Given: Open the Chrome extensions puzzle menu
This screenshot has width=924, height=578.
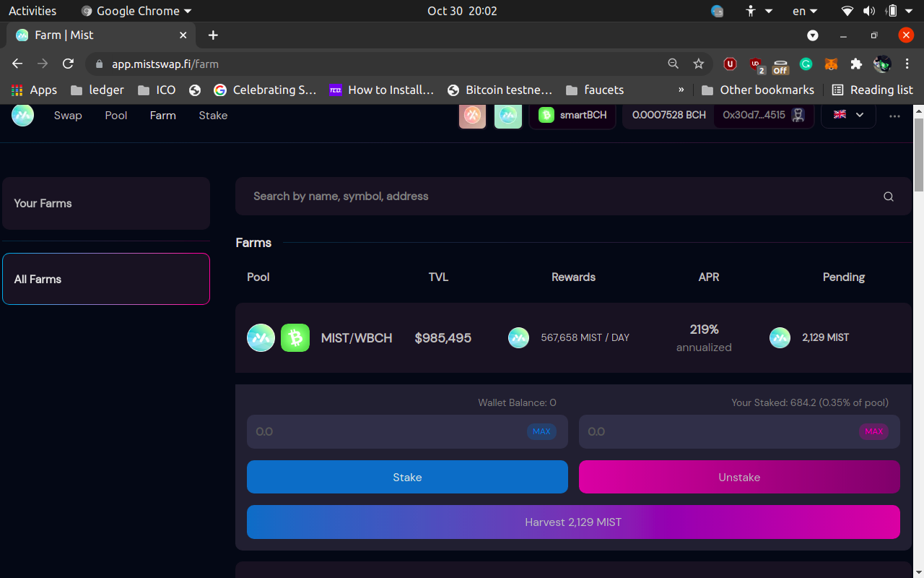Looking at the screenshot, I should (x=857, y=64).
